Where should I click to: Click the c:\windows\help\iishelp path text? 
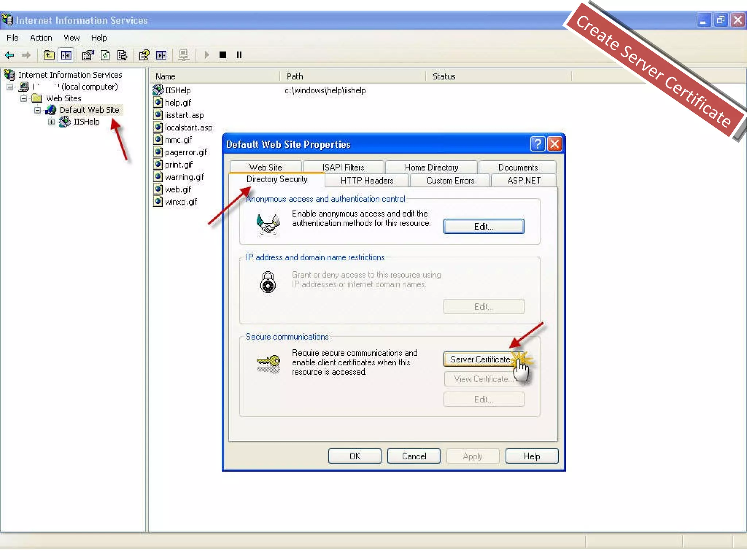click(325, 90)
